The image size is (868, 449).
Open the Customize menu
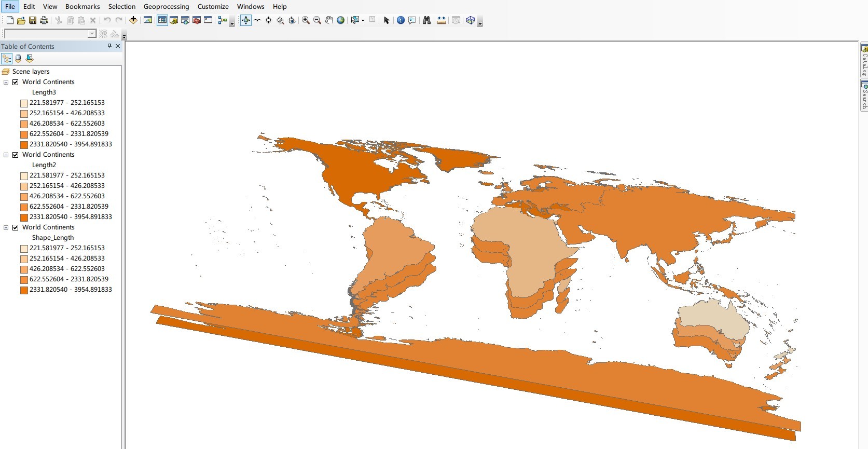coord(213,6)
